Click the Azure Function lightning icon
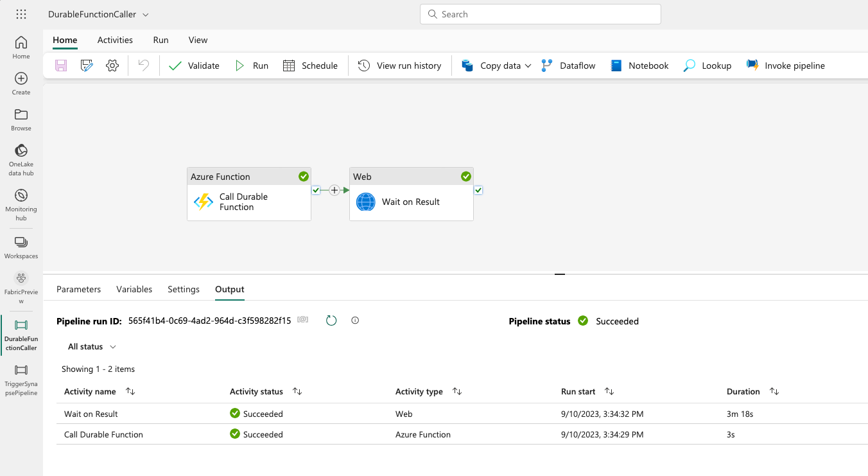This screenshot has height=476, width=868. click(x=203, y=202)
